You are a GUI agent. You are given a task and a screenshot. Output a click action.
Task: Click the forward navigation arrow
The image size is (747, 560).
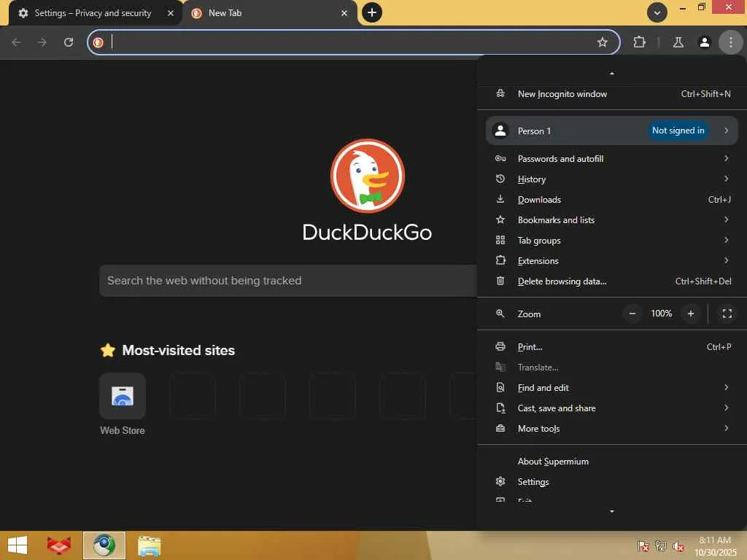(x=42, y=42)
